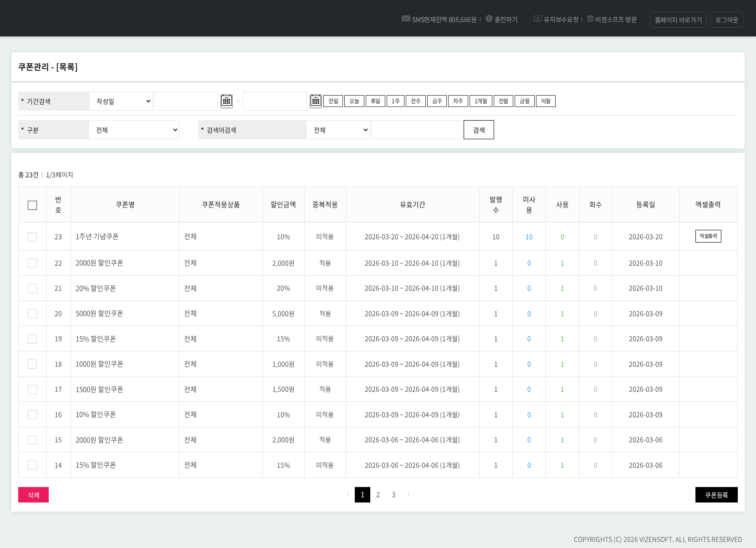The height and width of the screenshot is (548, 756).
Task: Check the box for coupon number 23
Action: tap(32, 237)
